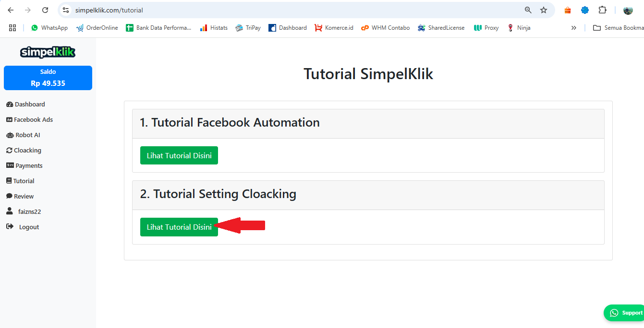Viewport: 644px width, 328px height.
Task: Click the Logout icon in sidebar
Action: (x=10, y=227)
